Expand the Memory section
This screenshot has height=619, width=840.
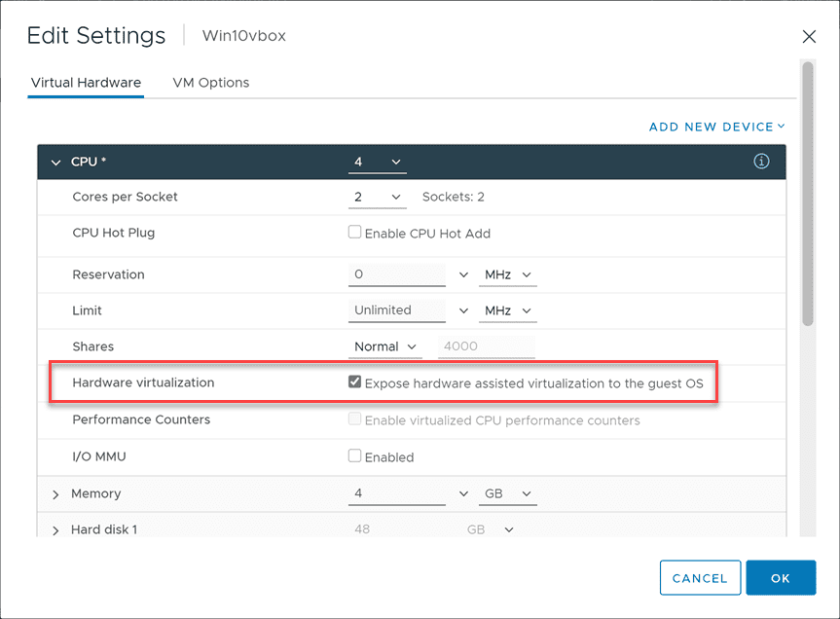(55, 493)
